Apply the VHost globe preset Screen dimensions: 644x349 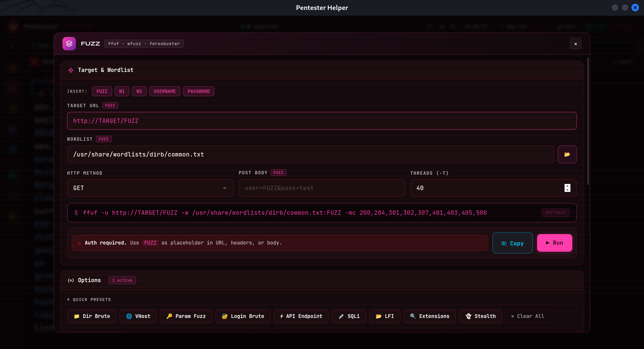pos(138,316)
